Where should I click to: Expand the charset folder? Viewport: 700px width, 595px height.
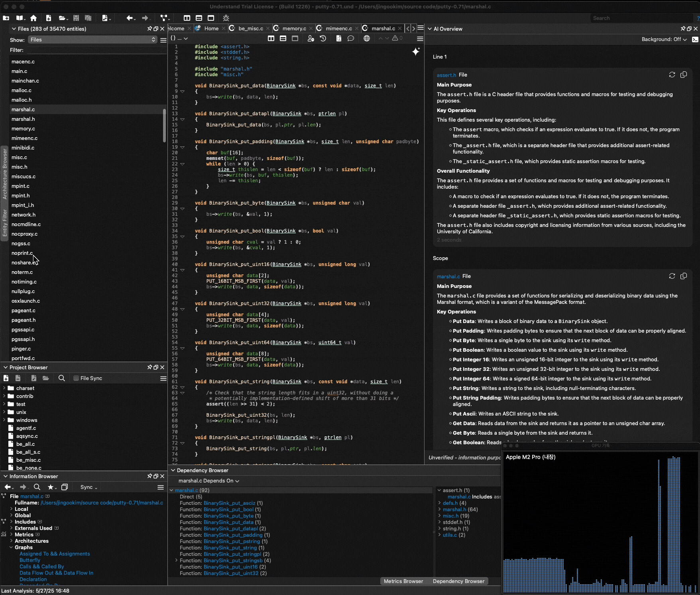point(4,388)
